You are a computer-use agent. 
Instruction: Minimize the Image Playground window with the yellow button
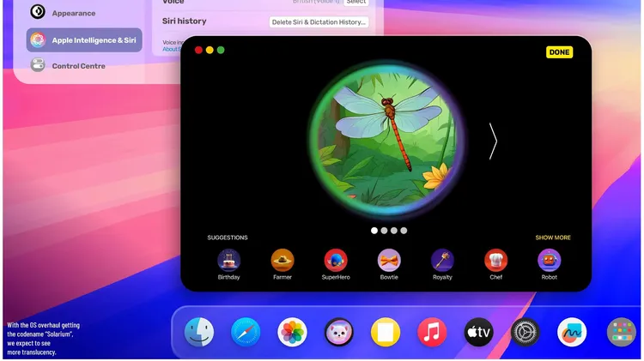point(210,50)
